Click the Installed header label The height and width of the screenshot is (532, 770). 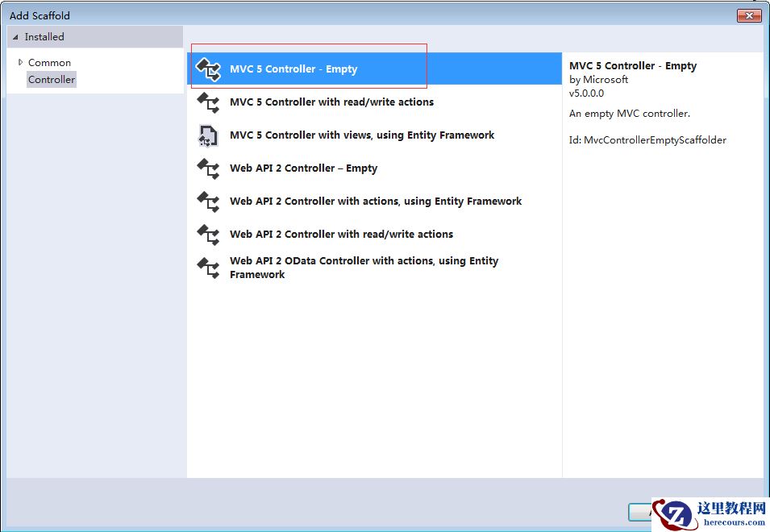[x=44, y=37]
